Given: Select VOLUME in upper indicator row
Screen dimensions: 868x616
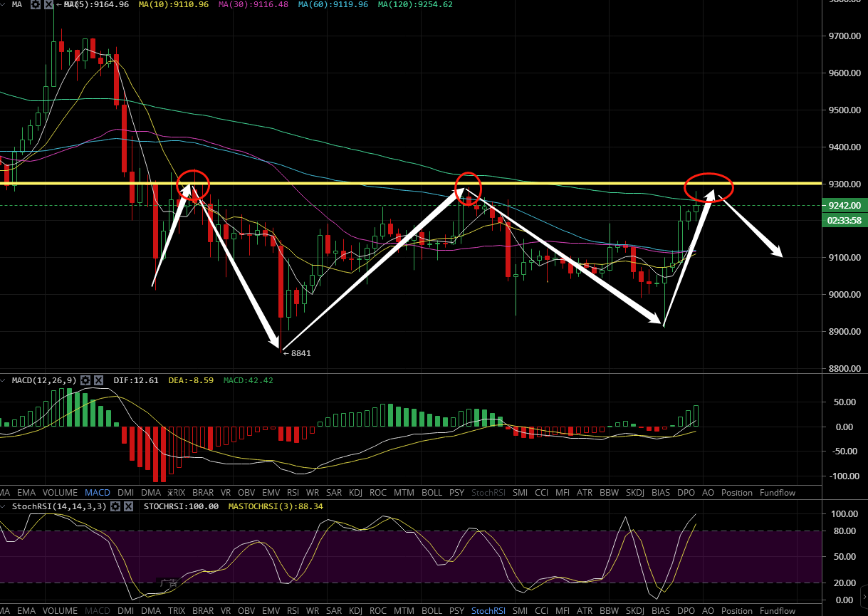Looking at the screenshot, I should [x=60, y=493].
